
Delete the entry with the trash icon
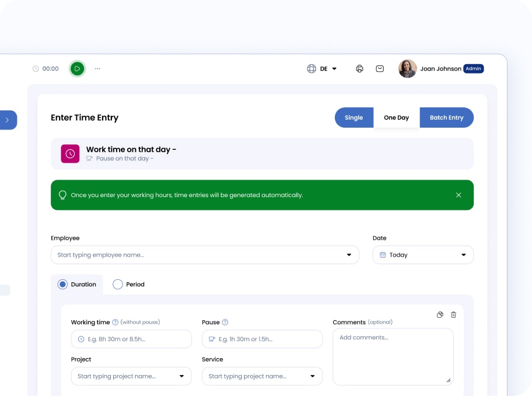[454, 315]
